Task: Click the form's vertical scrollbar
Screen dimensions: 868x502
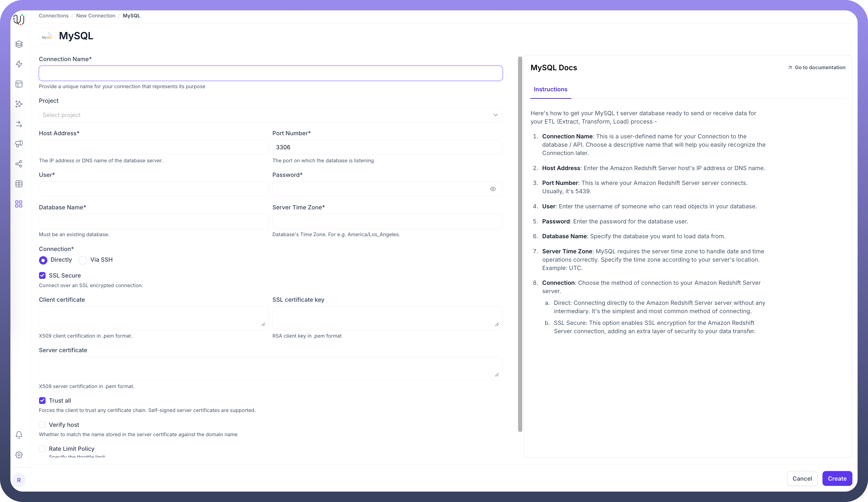Action: tap(520, 244)
